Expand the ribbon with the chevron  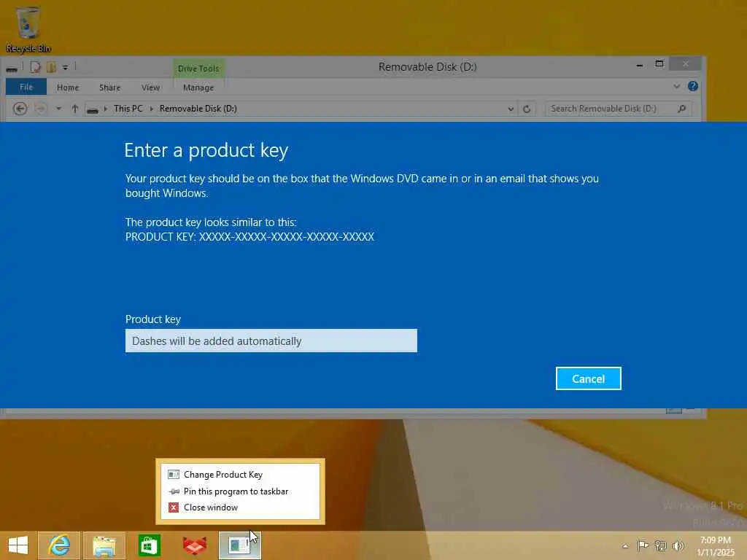click(x=676, y=86)
